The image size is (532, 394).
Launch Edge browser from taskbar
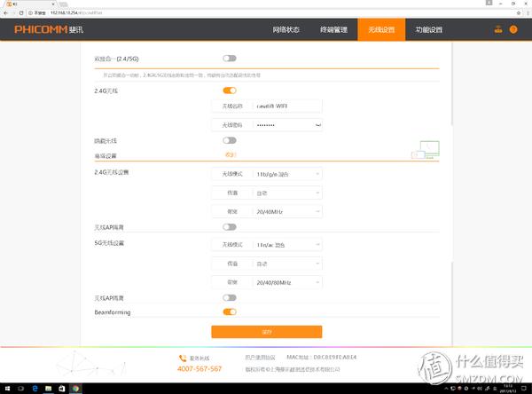pyautogui.click(x=35, y=388)
